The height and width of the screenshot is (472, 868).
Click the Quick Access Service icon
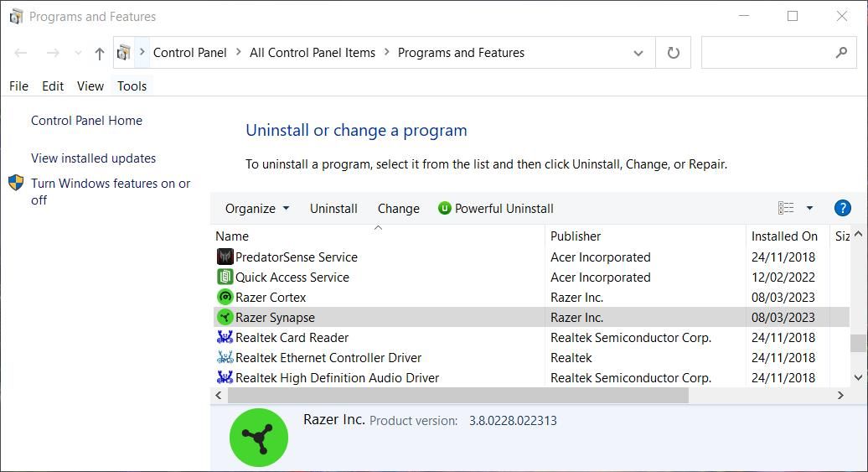[x=225, y=277]
